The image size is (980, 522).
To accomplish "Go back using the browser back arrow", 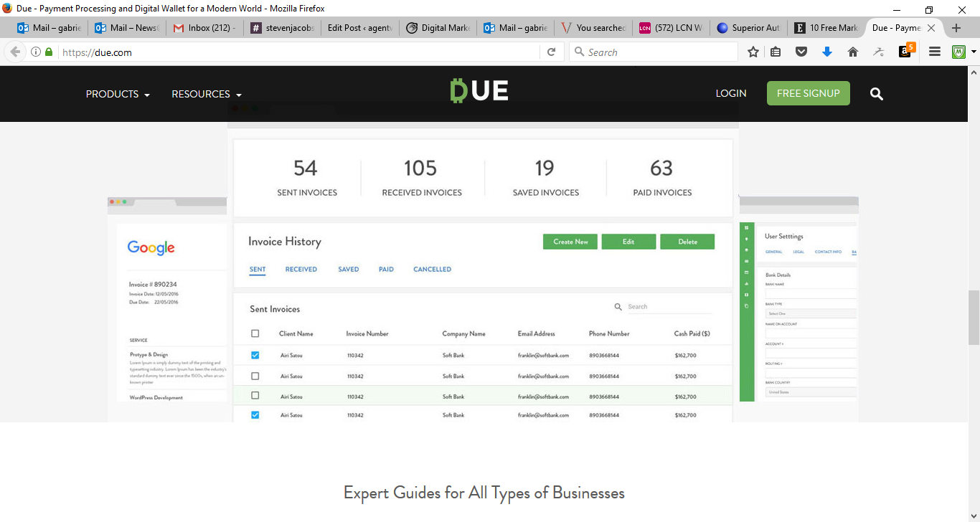I will [x=15, y=52].
